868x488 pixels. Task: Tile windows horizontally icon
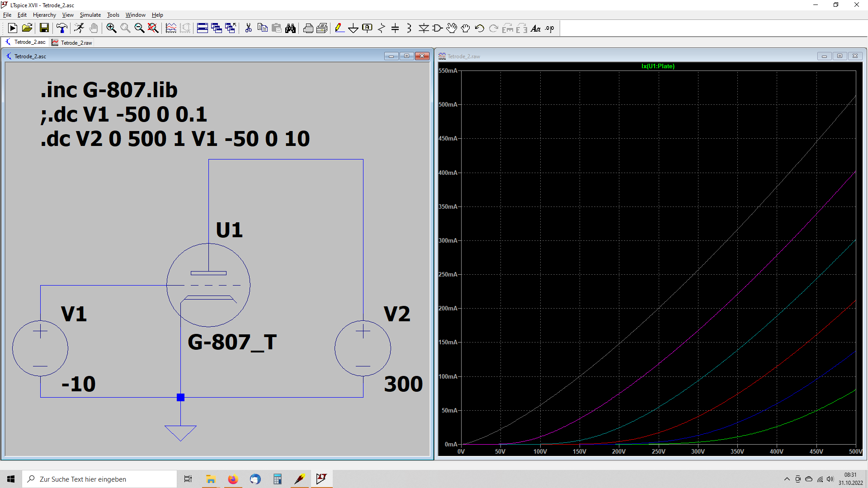(x=203, y=28)
